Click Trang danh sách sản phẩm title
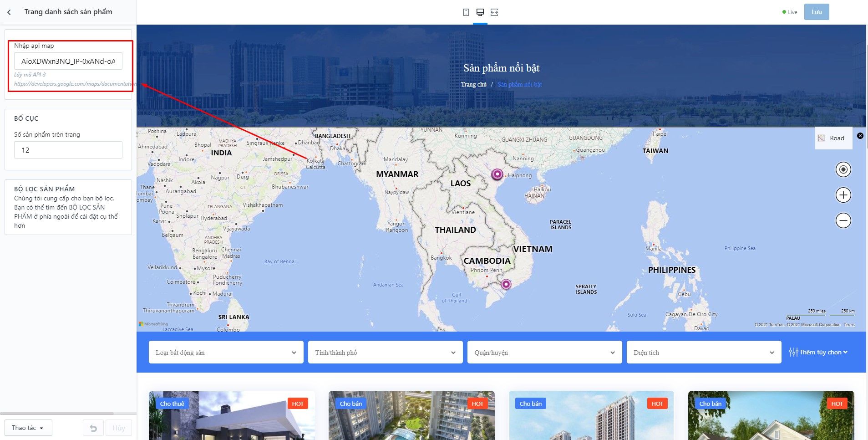 pos(68,12)
